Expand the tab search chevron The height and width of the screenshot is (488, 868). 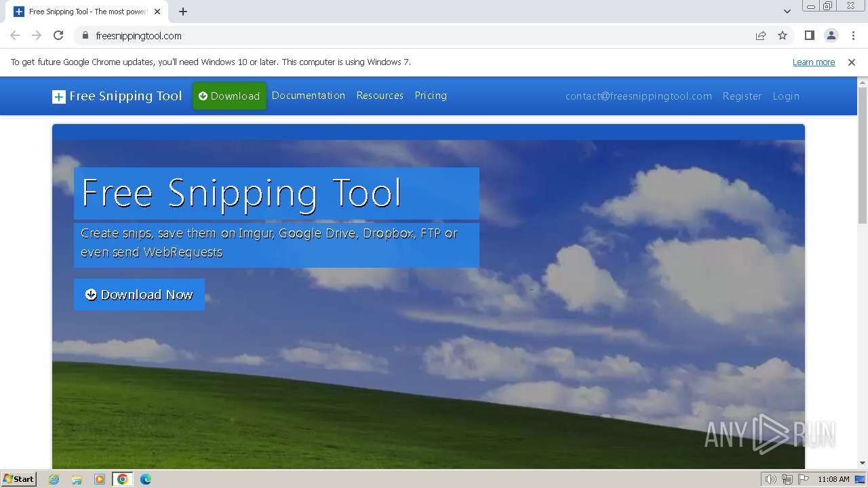tap(787, 12)
